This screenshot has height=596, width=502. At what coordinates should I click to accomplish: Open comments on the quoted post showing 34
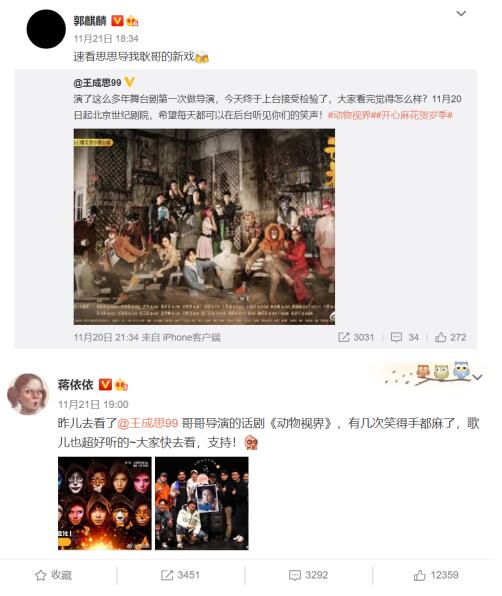(405, 337)
